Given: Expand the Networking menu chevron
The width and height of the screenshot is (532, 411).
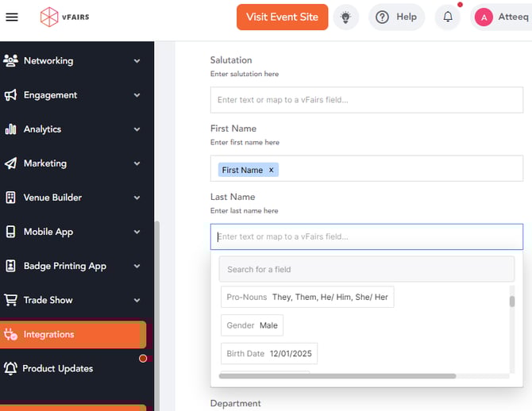Looking at the screenshot, I should (x=137, y=61).
